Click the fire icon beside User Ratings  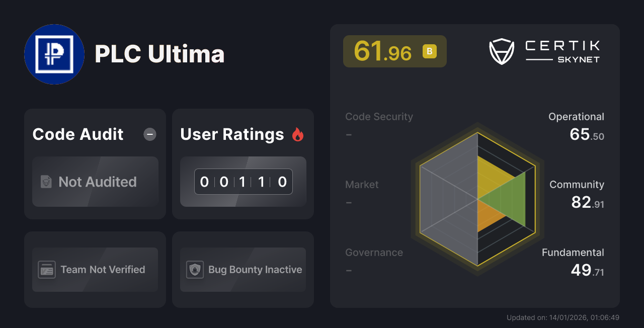[297, 134]
